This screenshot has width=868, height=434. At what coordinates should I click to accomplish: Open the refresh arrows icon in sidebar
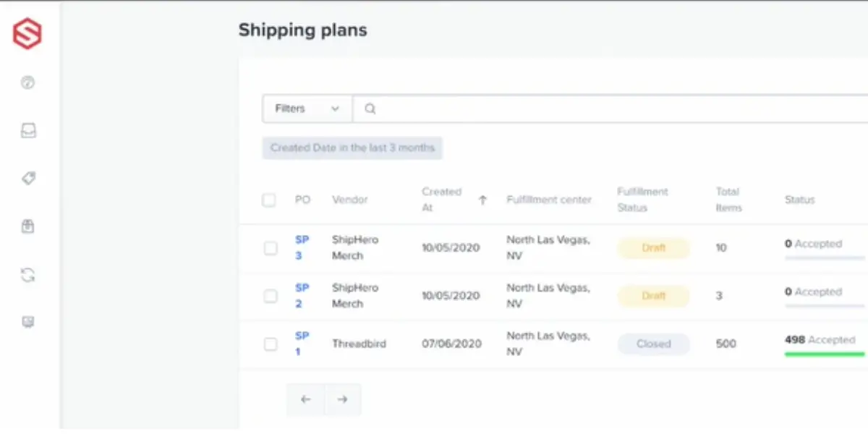[28, 275]
